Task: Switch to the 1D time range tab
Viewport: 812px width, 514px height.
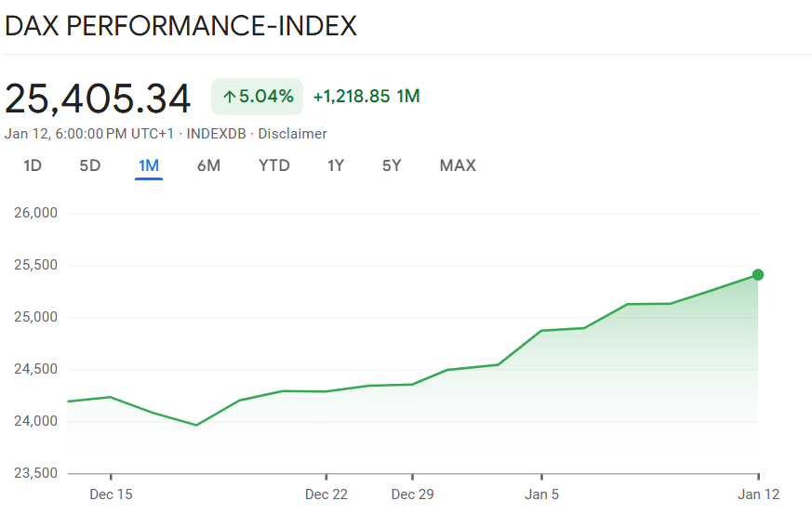Action: 33,165
